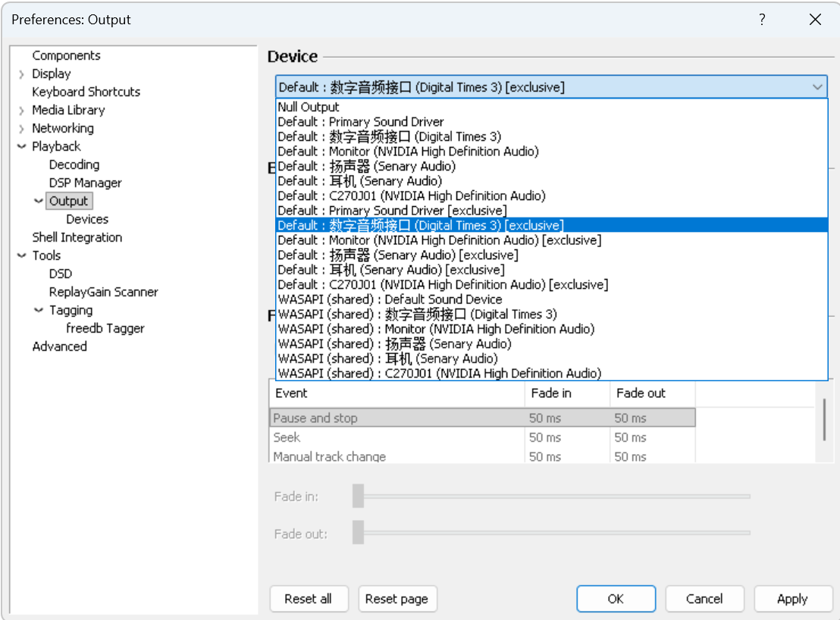Collapse the Playback section
Image resolution: width=840 pixels, height=620 pixels.
point(20,146)
